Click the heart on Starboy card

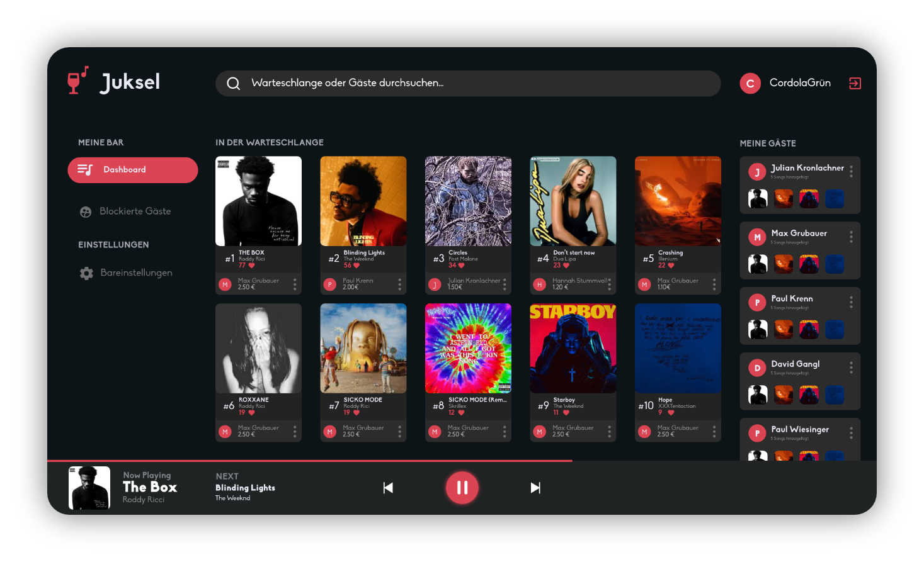click(565, 413)
